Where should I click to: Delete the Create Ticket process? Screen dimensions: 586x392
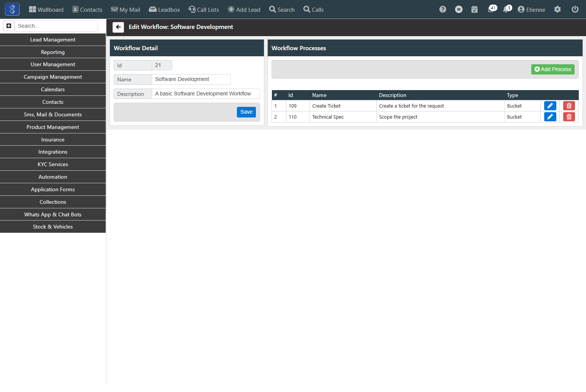tap(569, 106)
